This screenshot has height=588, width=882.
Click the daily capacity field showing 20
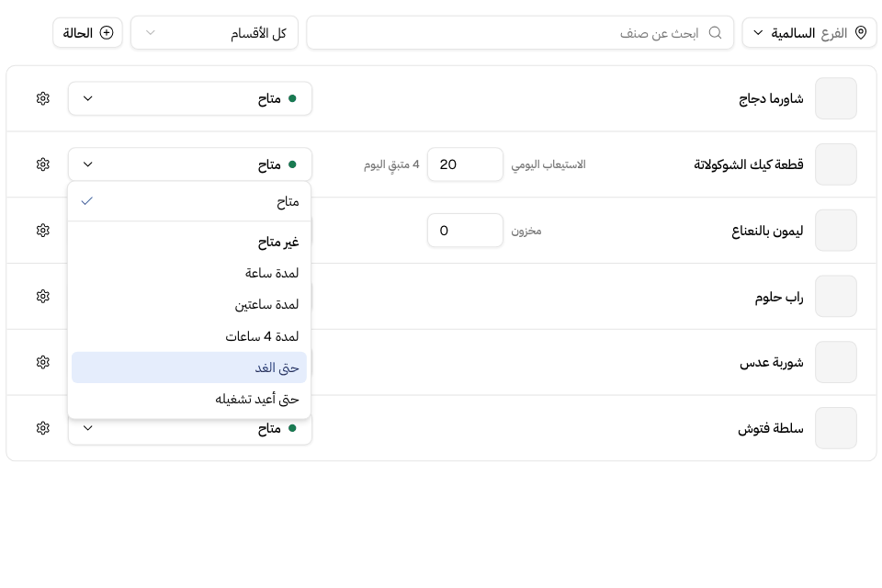tap(465, 164)
